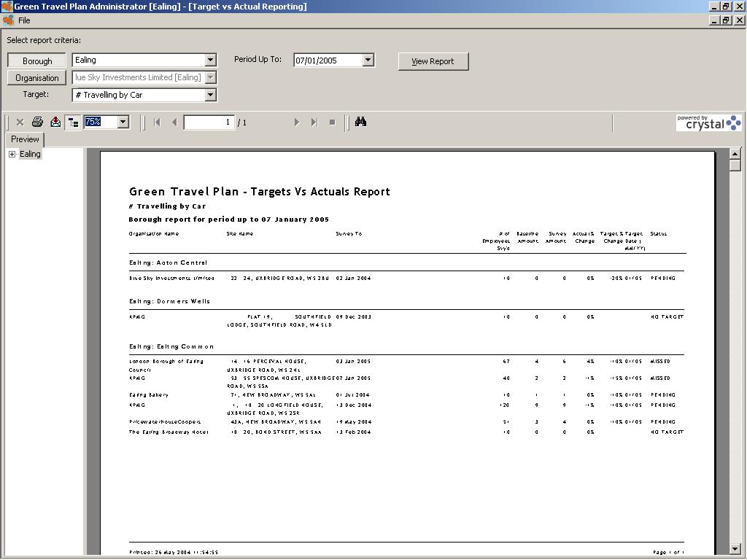Click the 'Status' column header

(x=659, y=234)
